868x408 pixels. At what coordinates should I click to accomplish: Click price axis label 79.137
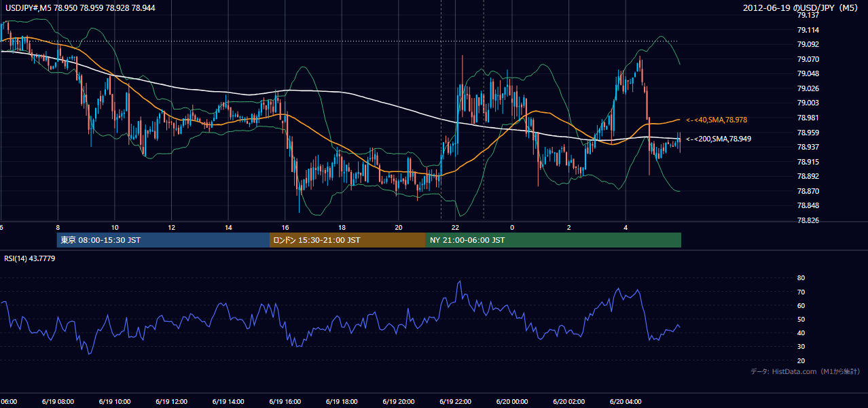coord(808,15)
